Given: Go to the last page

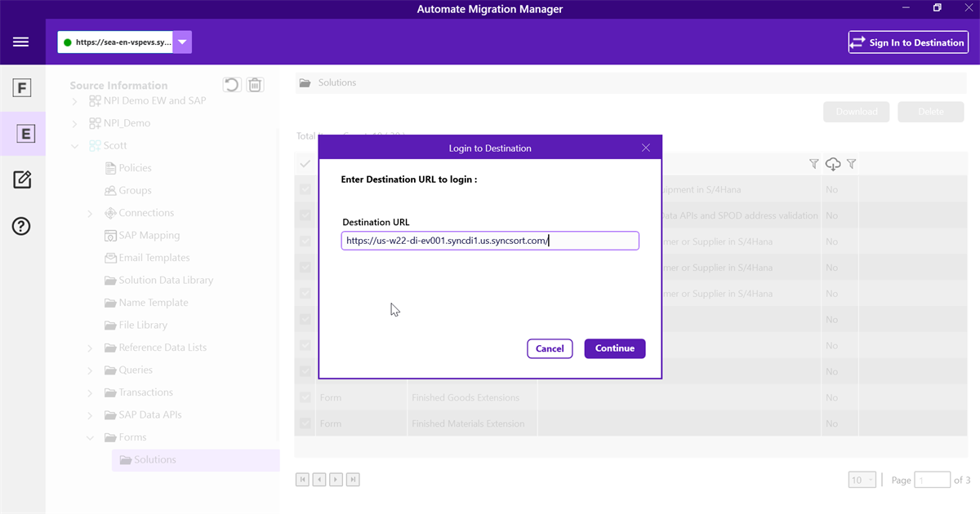Looking at the screenshot, I should [353, 480].
